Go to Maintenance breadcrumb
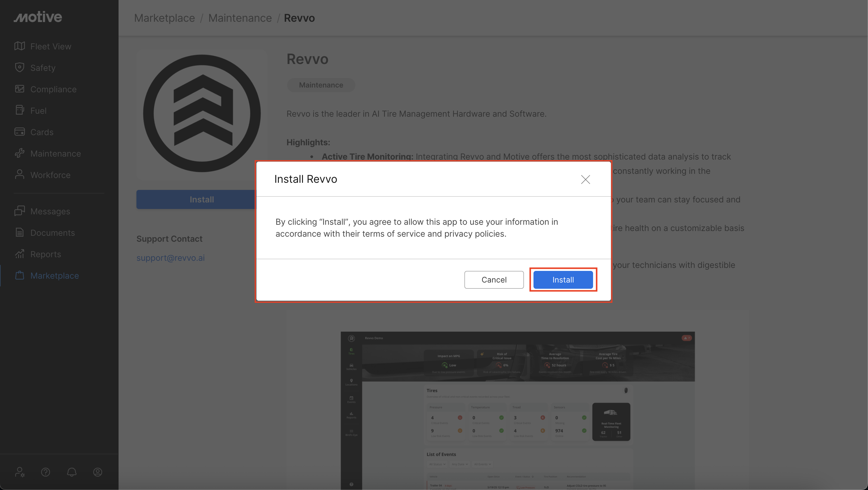 tap(240, 18)
